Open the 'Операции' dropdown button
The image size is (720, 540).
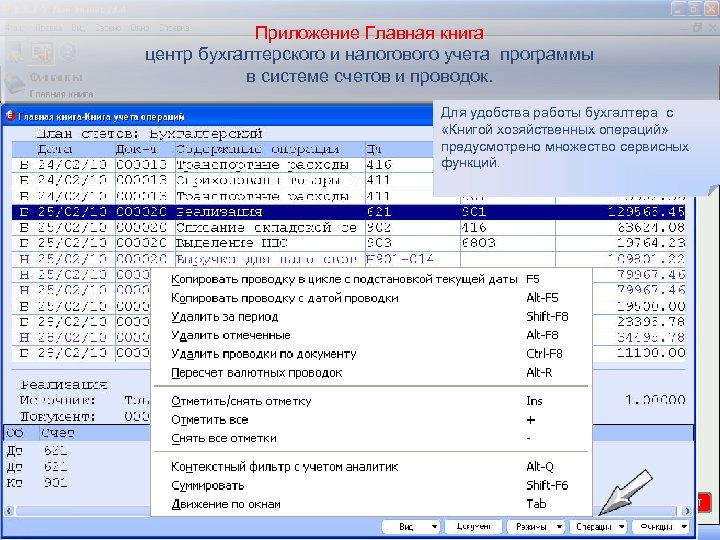point(598,527)
